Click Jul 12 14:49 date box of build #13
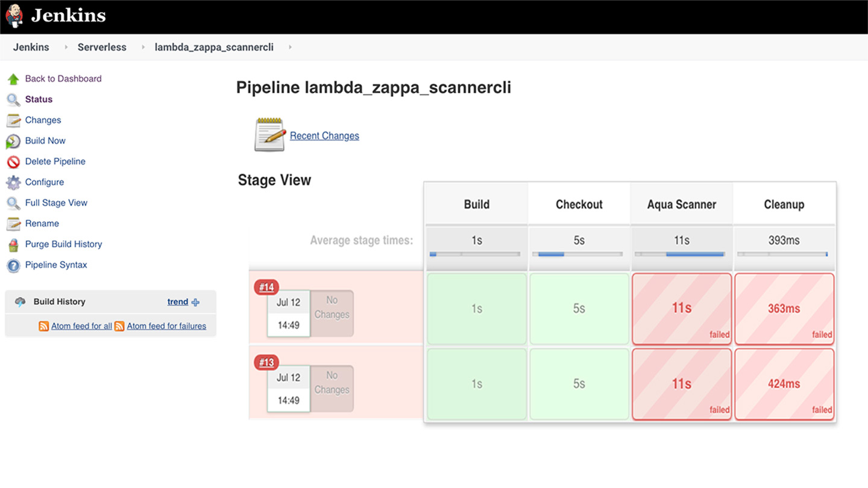The image size is (868, 488). click(288, 389)
